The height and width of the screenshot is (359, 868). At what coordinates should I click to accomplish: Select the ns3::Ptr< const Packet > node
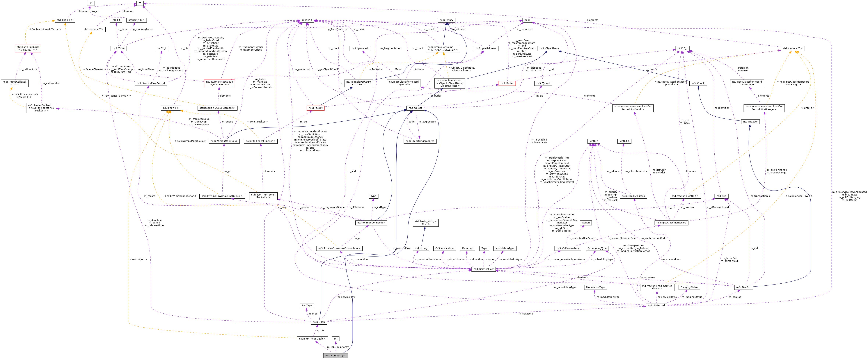260,141
